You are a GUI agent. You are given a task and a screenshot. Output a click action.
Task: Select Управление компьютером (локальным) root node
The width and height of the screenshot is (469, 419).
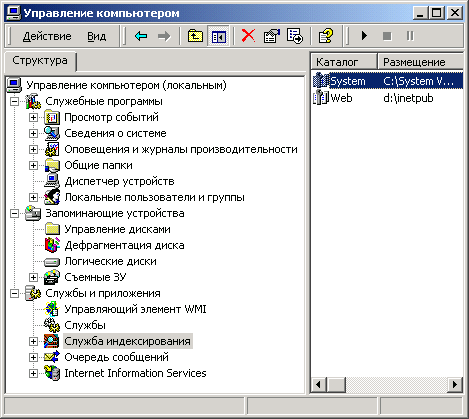click(x=126, y=85)
